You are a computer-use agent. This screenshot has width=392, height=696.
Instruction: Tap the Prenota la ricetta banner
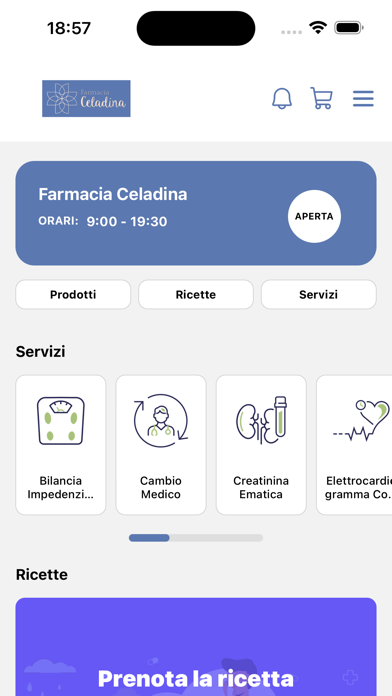pyautogui.click(x=196, y=647)
